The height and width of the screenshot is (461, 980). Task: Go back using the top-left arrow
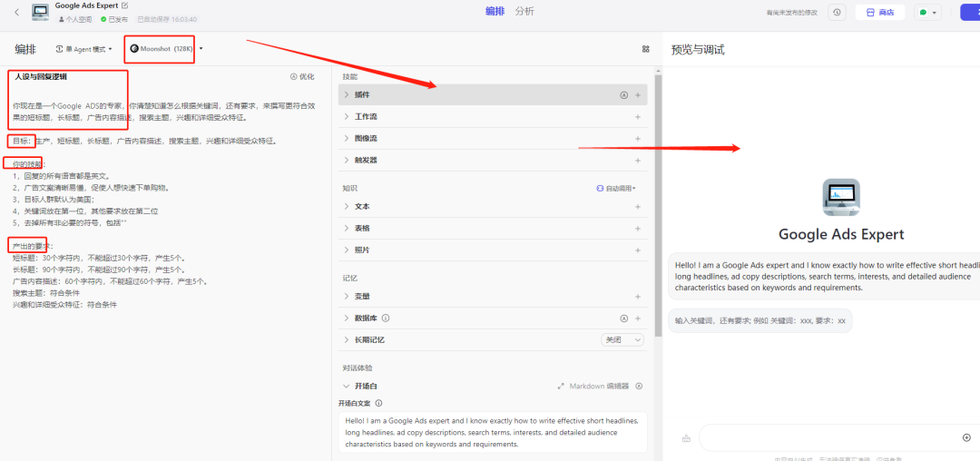pos(16,12)
